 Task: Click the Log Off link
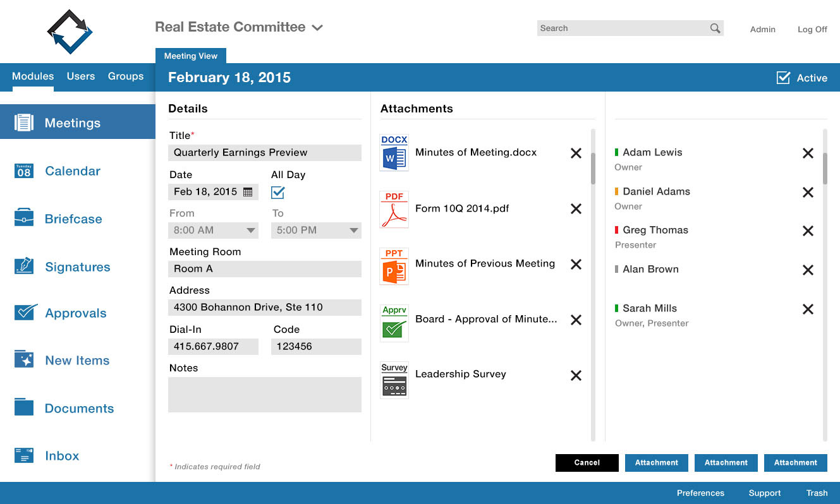[812, 29]
